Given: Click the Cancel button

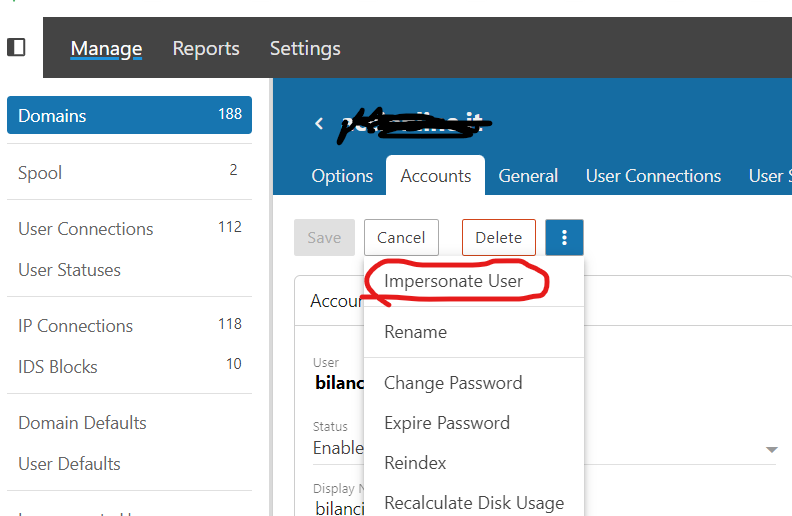Looking at the screenshot, I should (401, 238).
